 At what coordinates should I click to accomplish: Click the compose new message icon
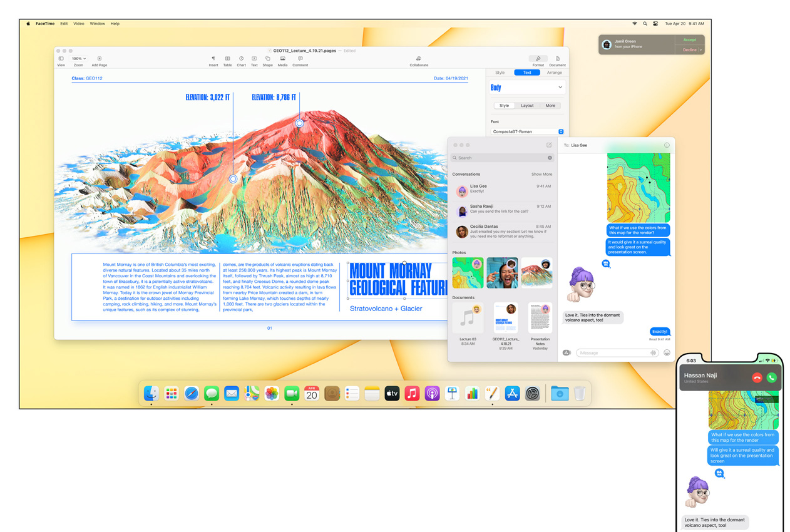pyautogui.click(x=549, y=145)
